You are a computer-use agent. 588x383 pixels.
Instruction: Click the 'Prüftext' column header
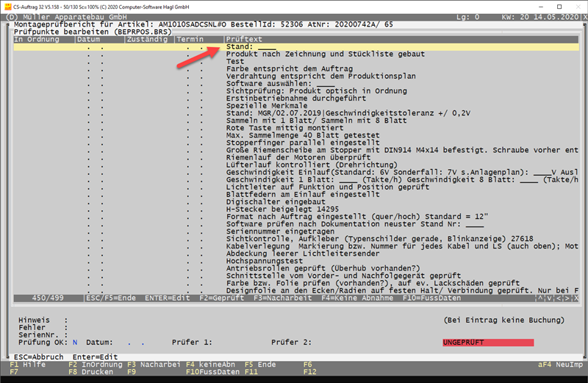click(244, 38)
